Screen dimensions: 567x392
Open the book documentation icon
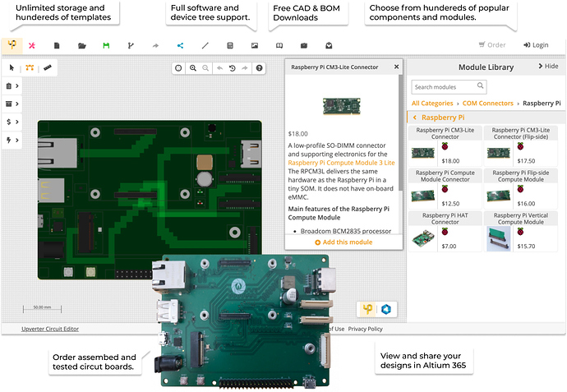pos(279,45)
